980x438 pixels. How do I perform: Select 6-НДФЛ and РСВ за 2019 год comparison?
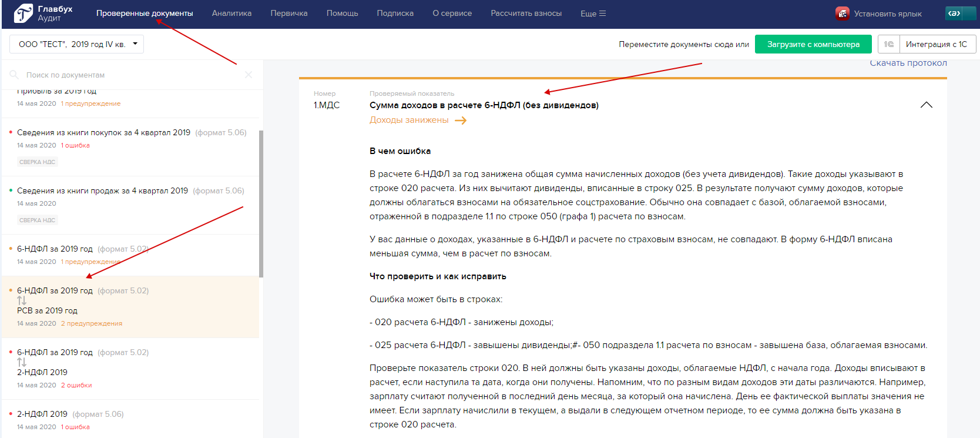(130, 307)
